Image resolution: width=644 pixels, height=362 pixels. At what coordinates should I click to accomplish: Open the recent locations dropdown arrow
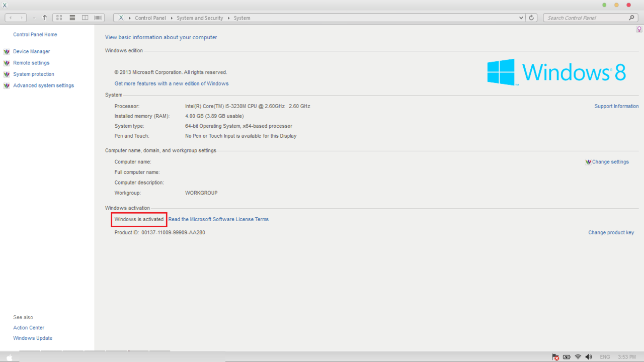34,18
